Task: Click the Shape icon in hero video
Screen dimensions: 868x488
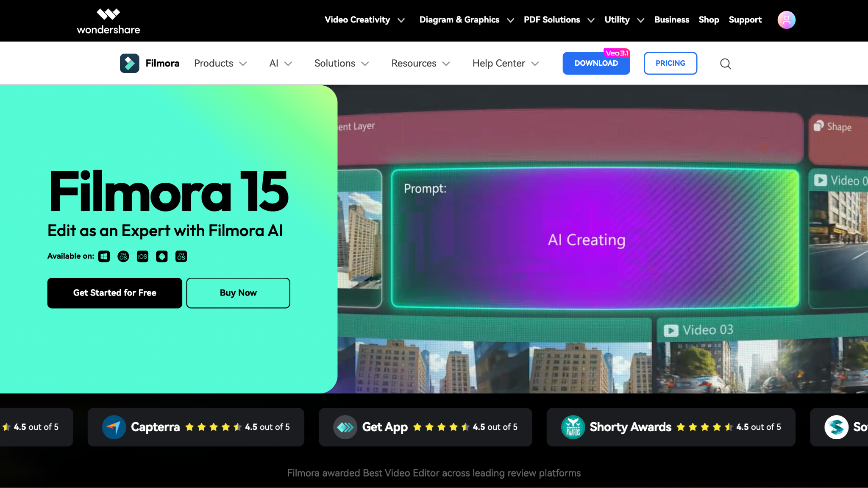Action: pos(818,126)
